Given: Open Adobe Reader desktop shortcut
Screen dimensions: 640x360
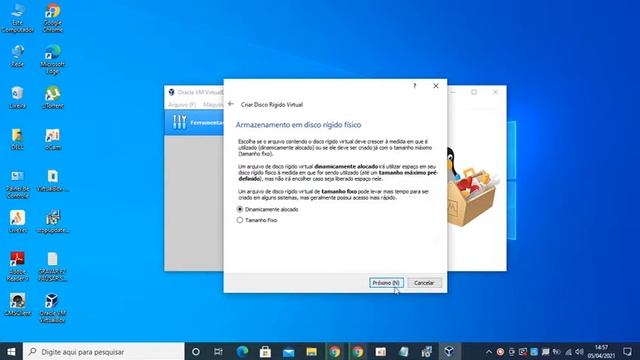Looking at the screenshot, I should 18,266.
